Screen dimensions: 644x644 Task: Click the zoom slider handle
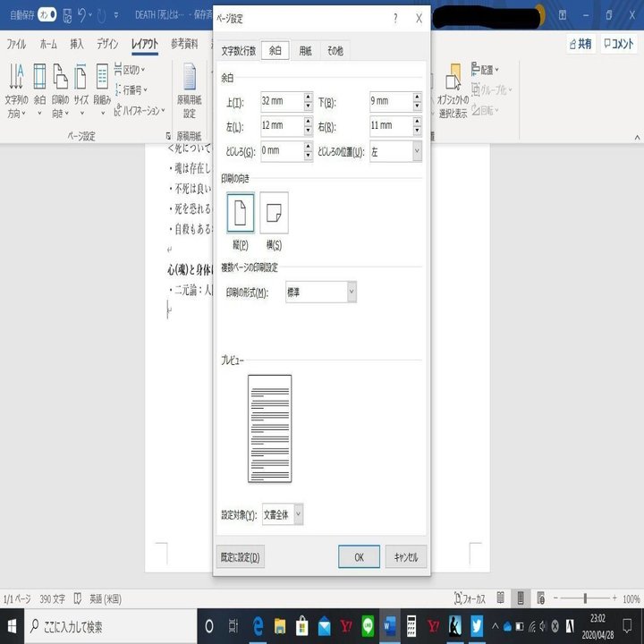tap(585, 598)
